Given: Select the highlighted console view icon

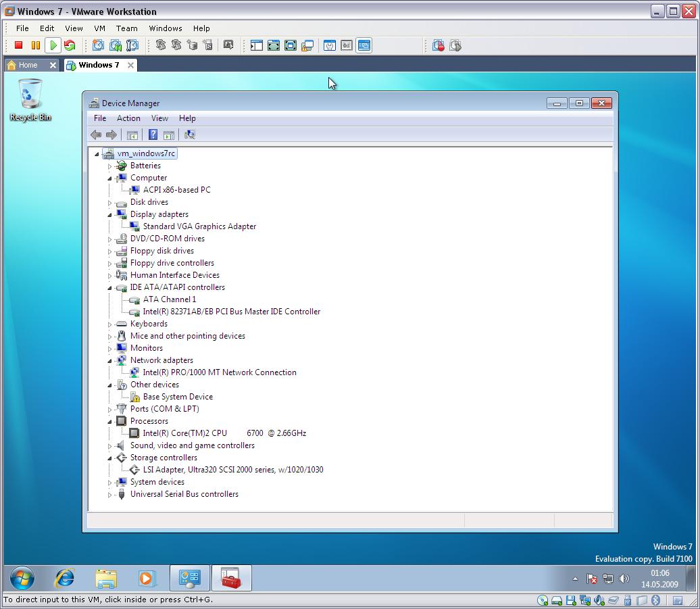Looking at the screenshot, I should coord(364,45).
